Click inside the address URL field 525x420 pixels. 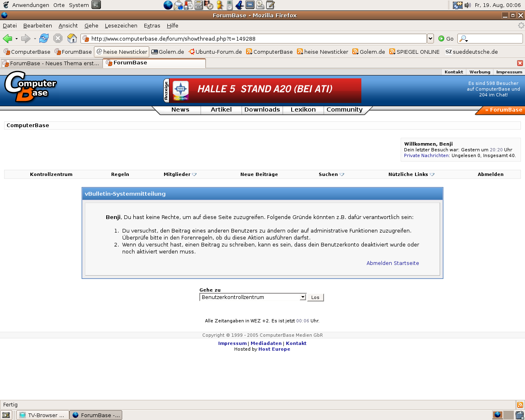(254, 39)
